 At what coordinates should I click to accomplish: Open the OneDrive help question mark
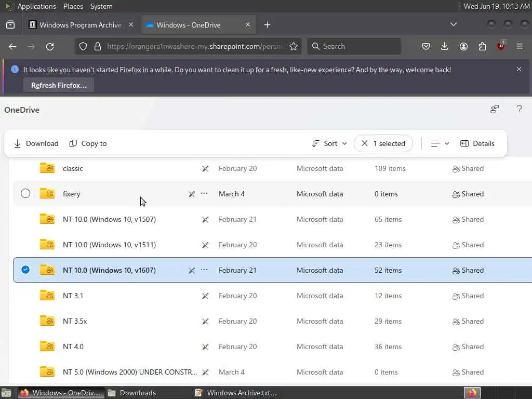pyautogui.click(x=519, y=109)
